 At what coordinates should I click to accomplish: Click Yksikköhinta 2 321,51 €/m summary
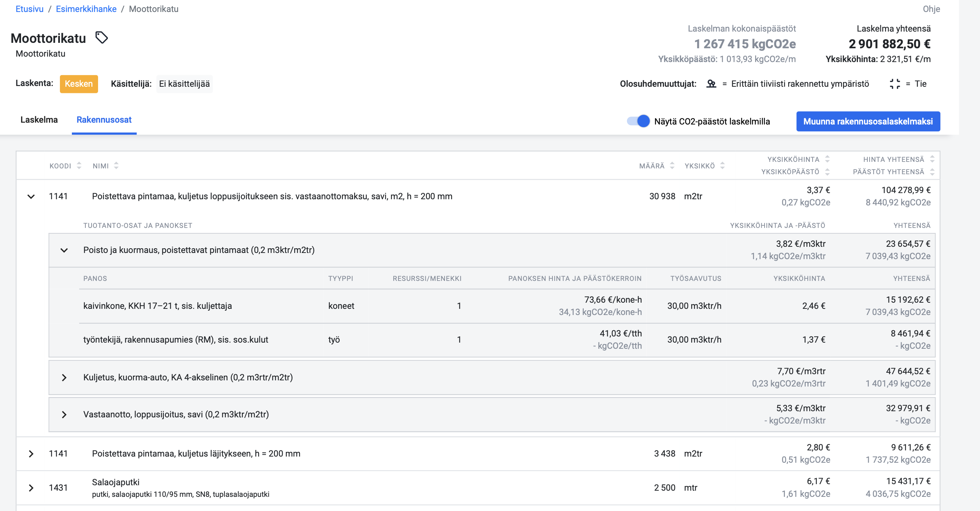point(878,59)
